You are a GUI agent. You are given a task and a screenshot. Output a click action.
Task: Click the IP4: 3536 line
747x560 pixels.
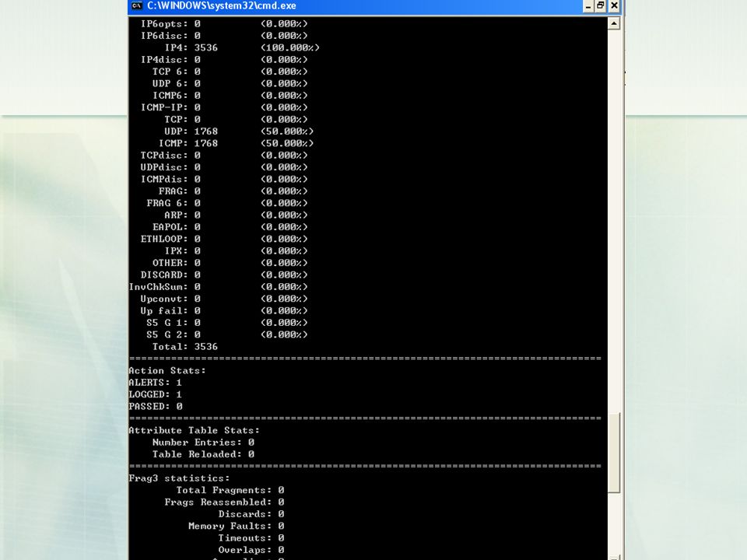pyautogui.click(x=242, y=47)
